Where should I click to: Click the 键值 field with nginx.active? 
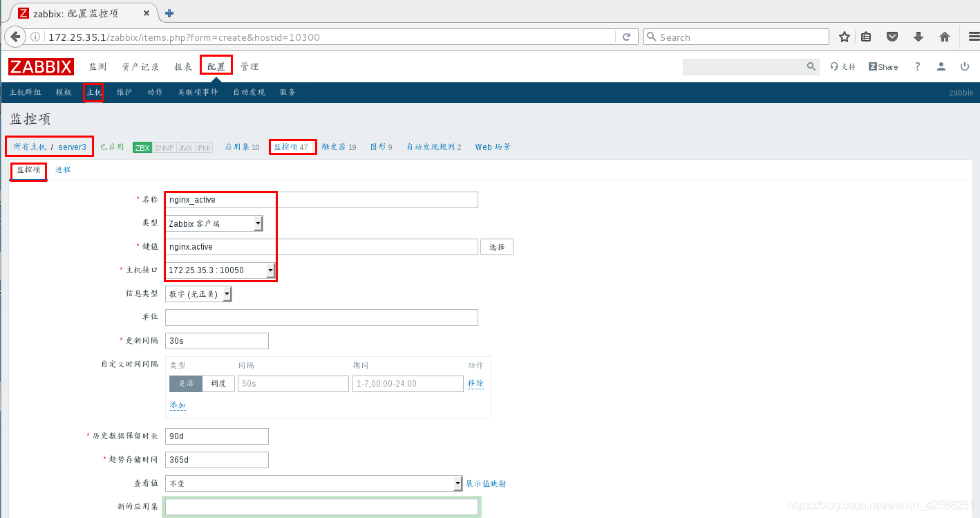tap(321, 247)
